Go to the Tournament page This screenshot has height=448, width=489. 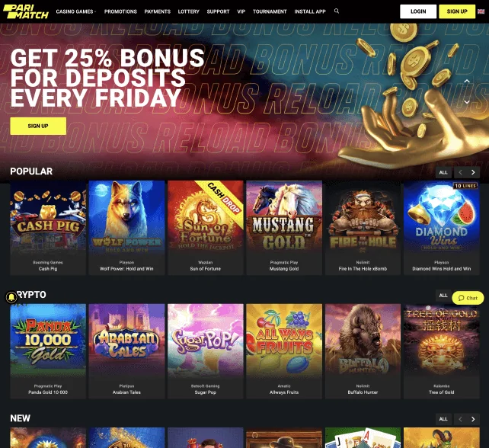pyautogui.click(x=270, y=11)
